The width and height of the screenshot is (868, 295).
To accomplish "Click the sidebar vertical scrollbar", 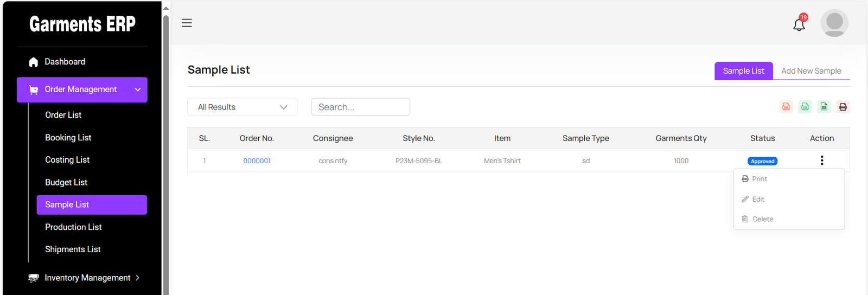I will [166, 152].
